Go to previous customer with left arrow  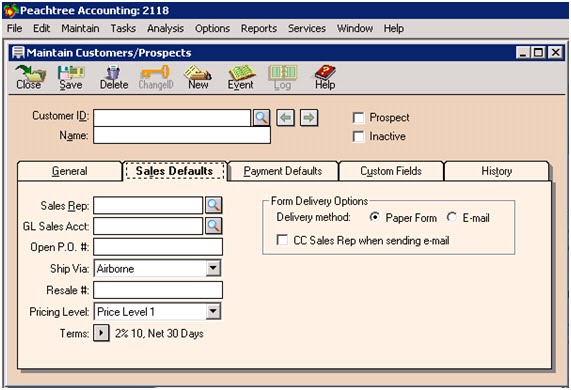click(x=285, y=118)
